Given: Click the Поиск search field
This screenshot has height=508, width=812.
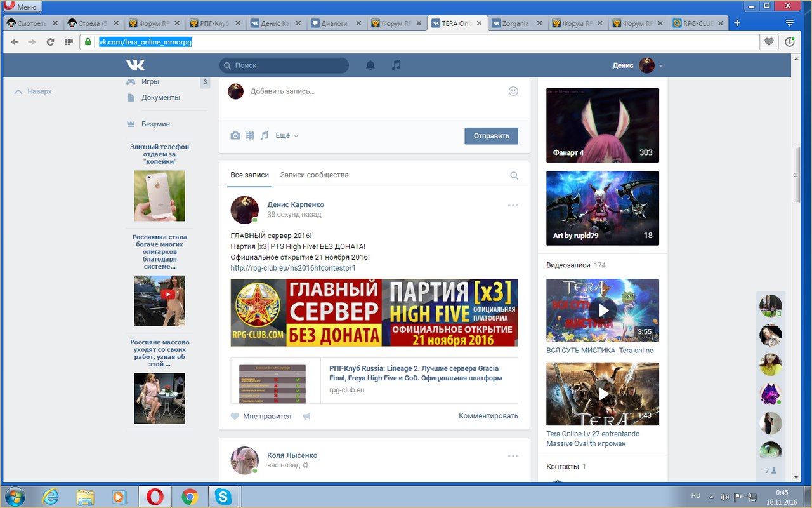Looking at the screenshot, I should [x=284, y=65].
